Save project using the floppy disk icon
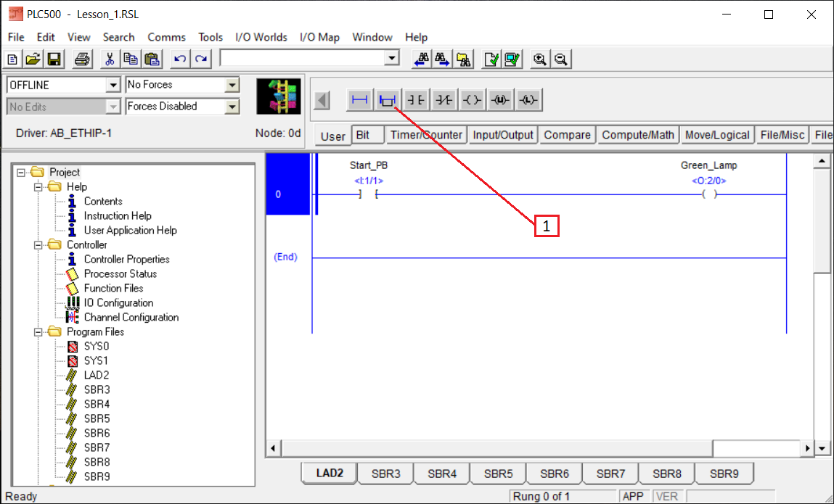 click(x=54, y=59)
